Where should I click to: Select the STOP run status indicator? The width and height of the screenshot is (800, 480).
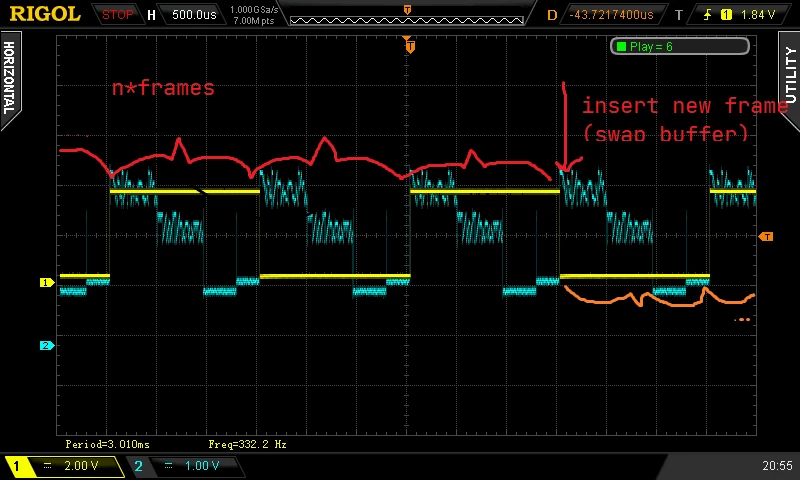(x=117, y=15)
